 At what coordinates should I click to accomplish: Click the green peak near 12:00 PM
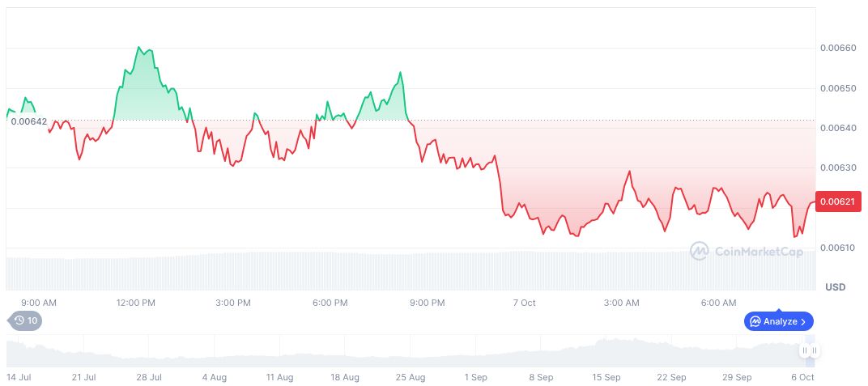[x=140, y=49]
